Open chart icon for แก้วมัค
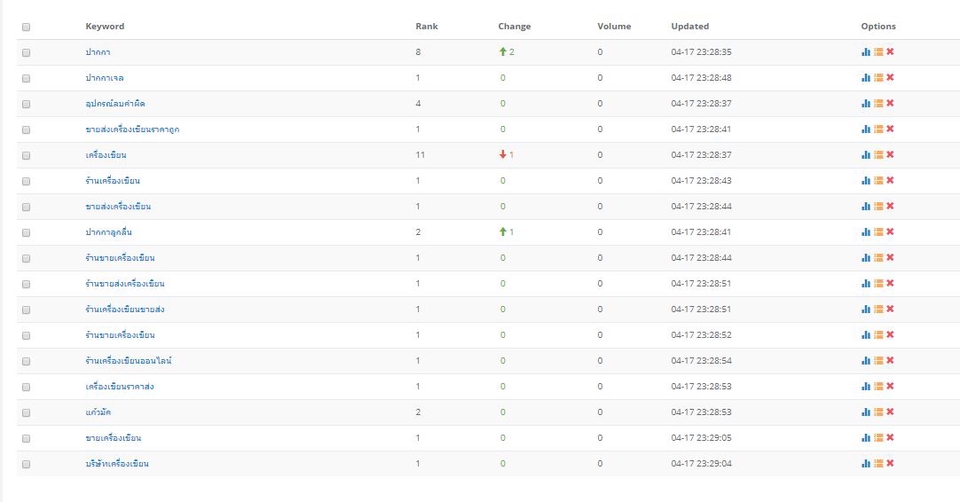Screen dimensions: 960x502 pyautogui.click(x=866, y=412)
